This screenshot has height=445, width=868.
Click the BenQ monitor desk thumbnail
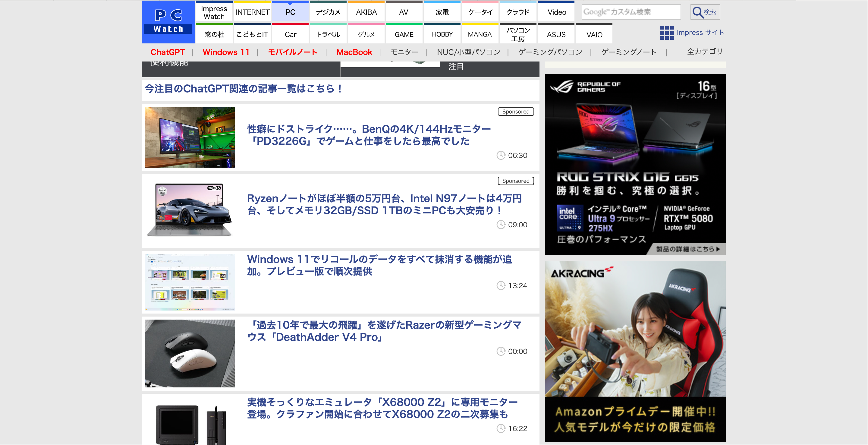click(x=190, y=137)
